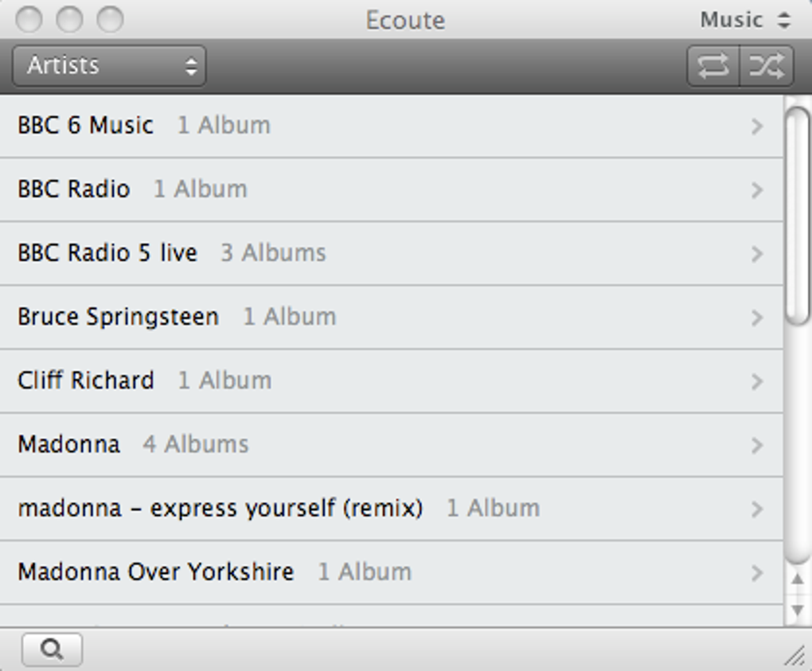Toggle the repeat button
The height and width of the screenshot is (671, 812).
(x=713, y=65)
